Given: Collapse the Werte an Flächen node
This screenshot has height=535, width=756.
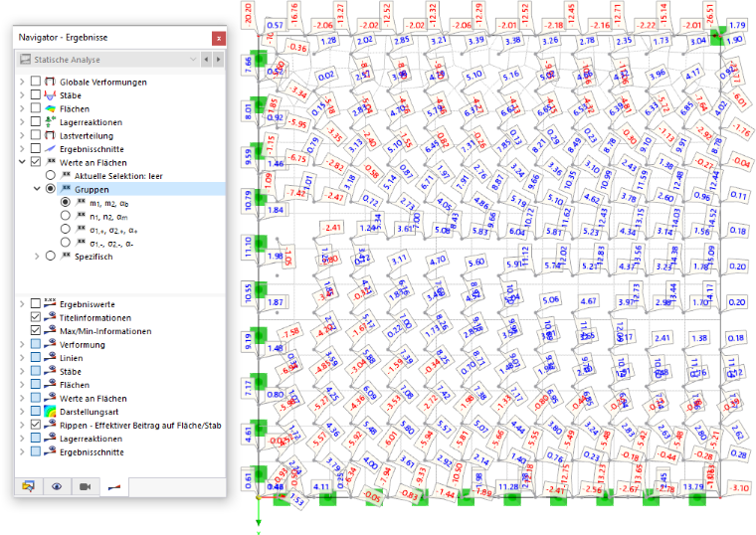Looking at the screenshot, I should pyautogui.click(x=22, y=162).
